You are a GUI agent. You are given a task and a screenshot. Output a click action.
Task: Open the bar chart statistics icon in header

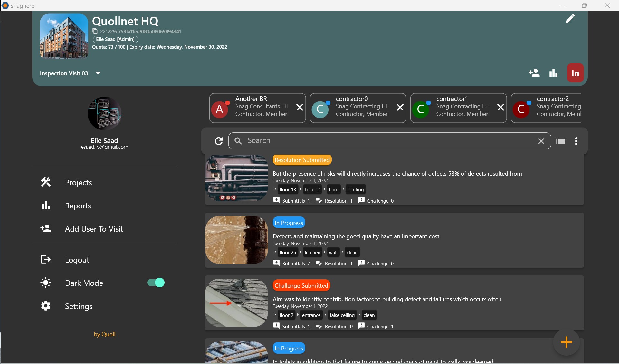tap(553, 73)
